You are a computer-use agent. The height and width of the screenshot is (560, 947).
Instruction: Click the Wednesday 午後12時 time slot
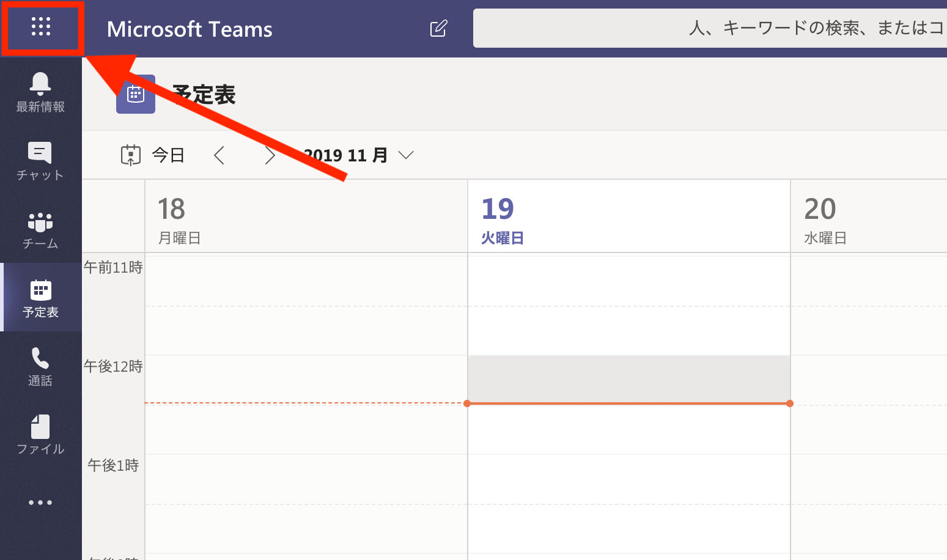[869, 380]
